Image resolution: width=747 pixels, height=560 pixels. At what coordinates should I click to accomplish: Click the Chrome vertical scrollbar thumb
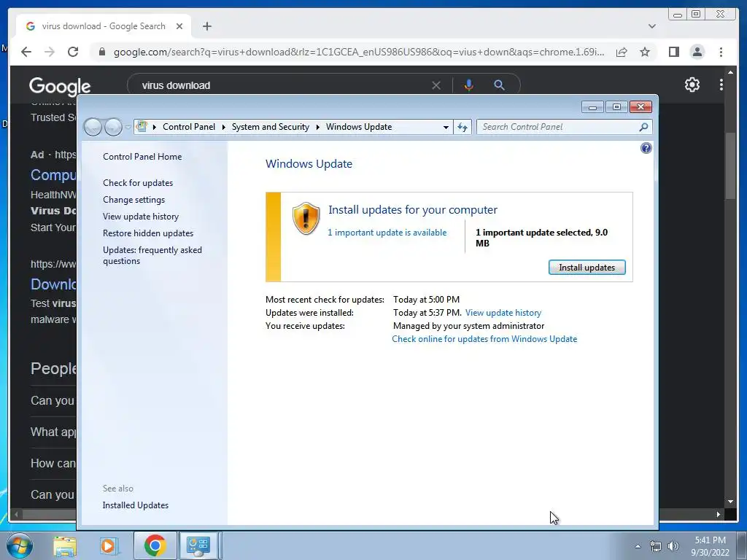pos(730,165)
